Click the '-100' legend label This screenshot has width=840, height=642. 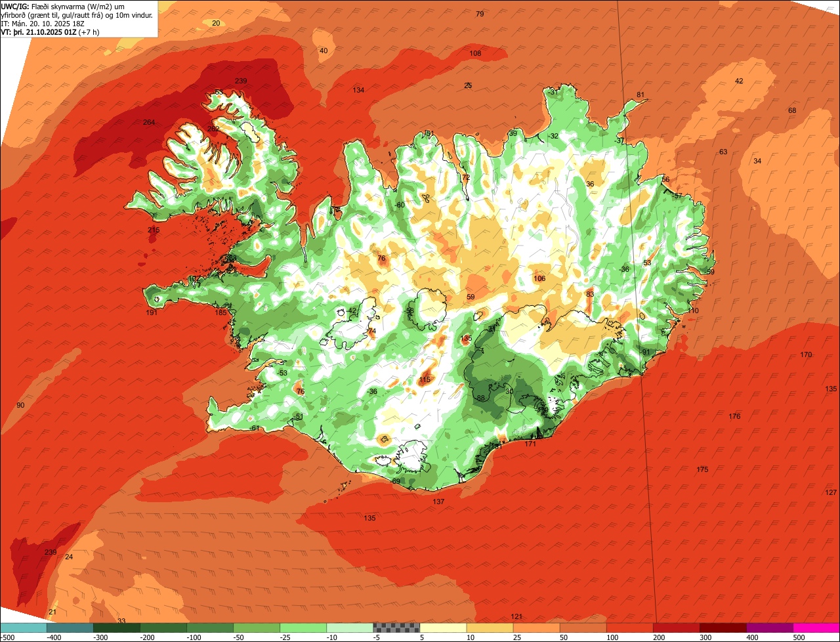pyautogui.click(x=194, y=637)
